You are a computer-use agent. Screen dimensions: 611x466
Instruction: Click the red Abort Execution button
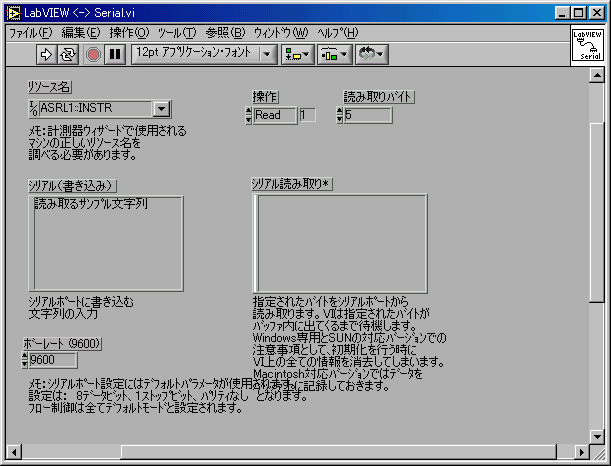(x=93, y=54)
